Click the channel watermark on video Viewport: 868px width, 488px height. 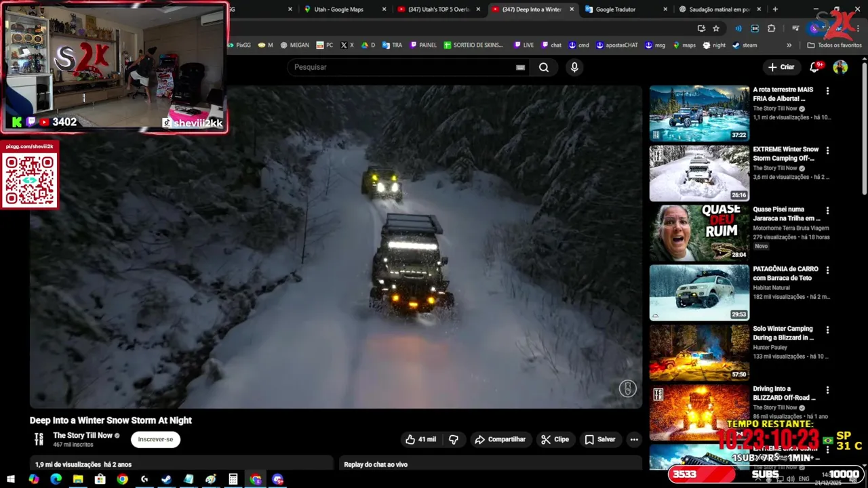(x=627, y=388)
